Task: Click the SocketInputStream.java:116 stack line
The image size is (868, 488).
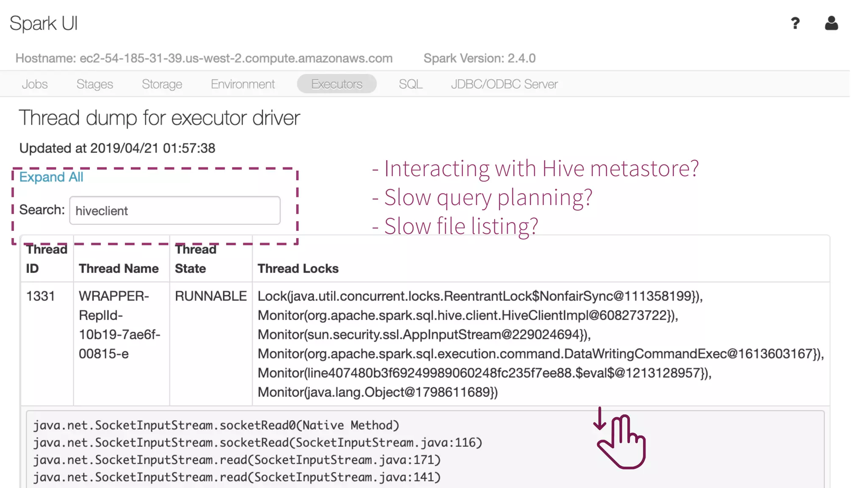Action: 258,443
